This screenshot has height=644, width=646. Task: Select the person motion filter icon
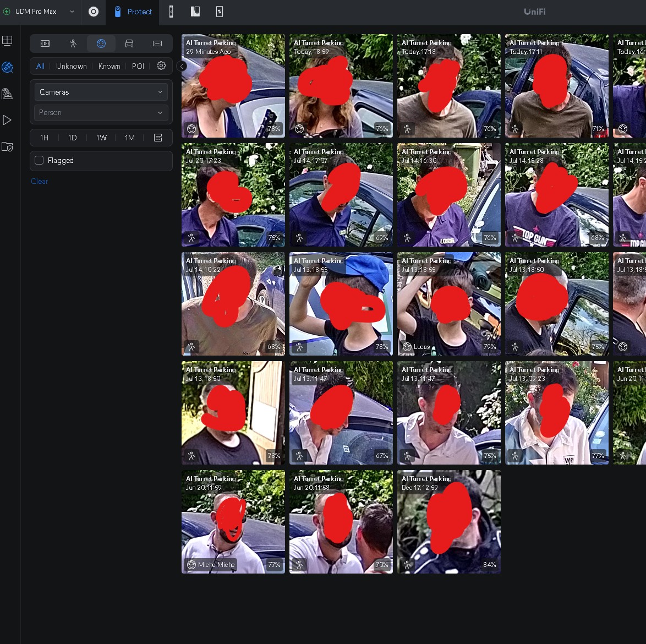tap(73, 43)
